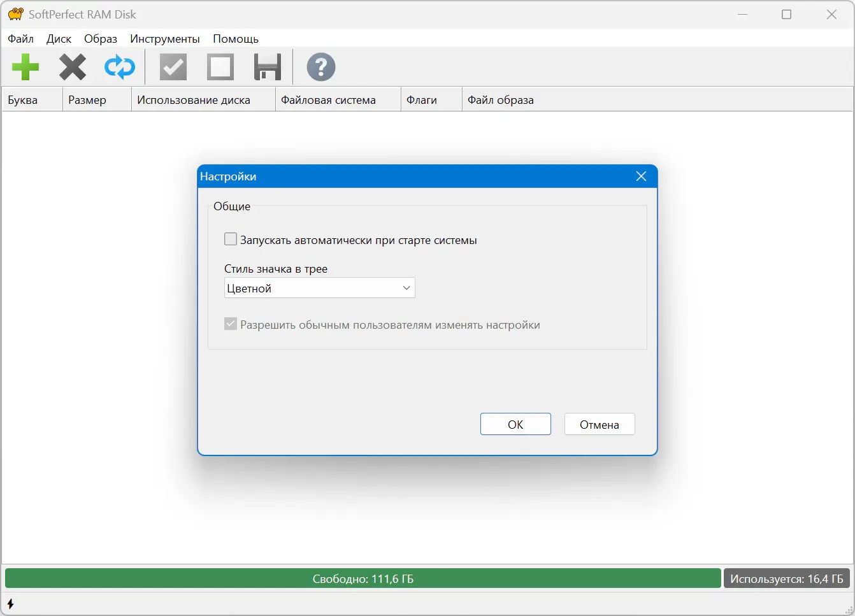The height and width of the screenshot is (616, 855).
Task: Open the Образ menu
Action: [101, 39]
